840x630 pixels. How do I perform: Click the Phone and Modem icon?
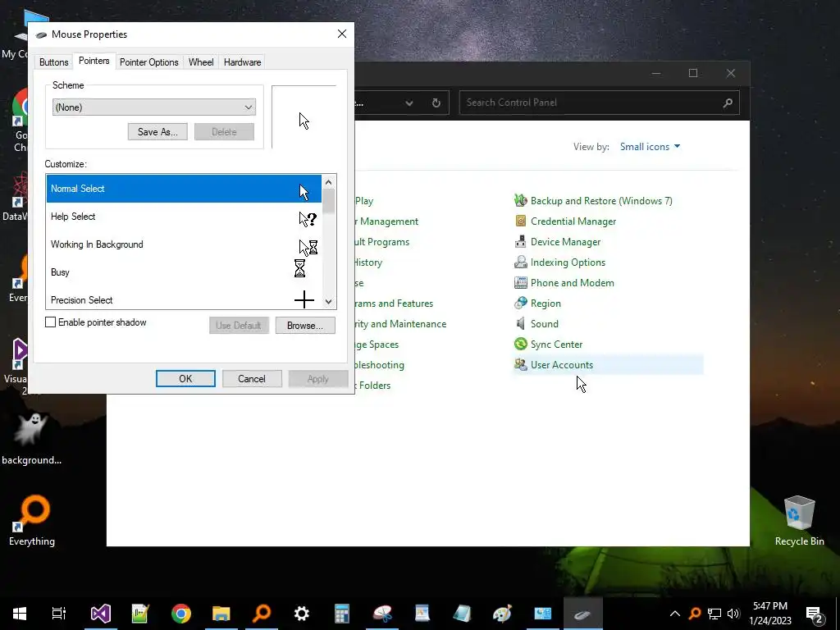tap(521, 282)
